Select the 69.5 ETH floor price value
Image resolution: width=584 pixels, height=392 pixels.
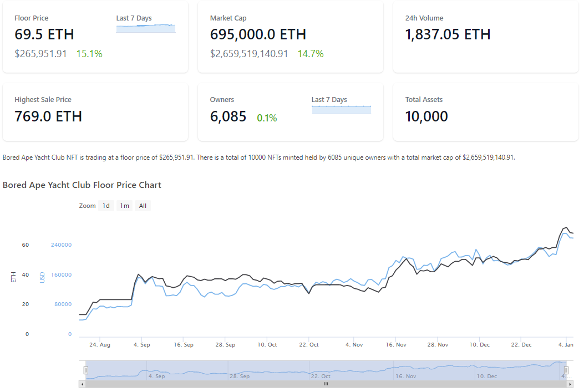[x=44, y=34]
